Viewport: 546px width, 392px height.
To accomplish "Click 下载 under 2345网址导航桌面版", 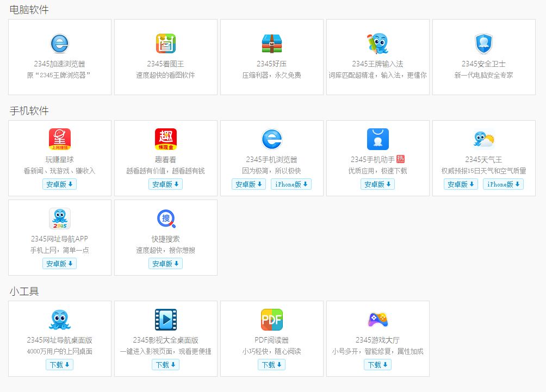I will pyautogui.click(x=59, y=364).
